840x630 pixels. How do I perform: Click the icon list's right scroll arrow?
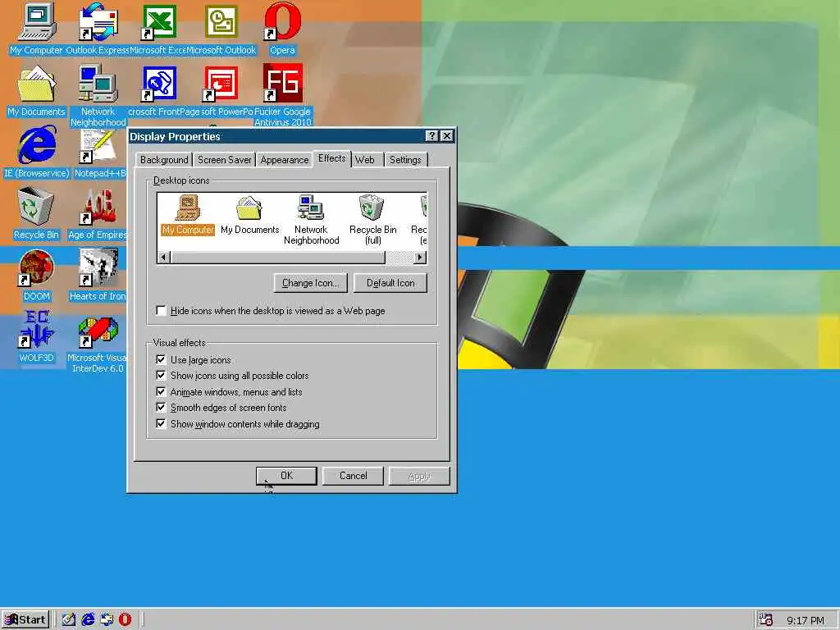(x=421, y=258)
